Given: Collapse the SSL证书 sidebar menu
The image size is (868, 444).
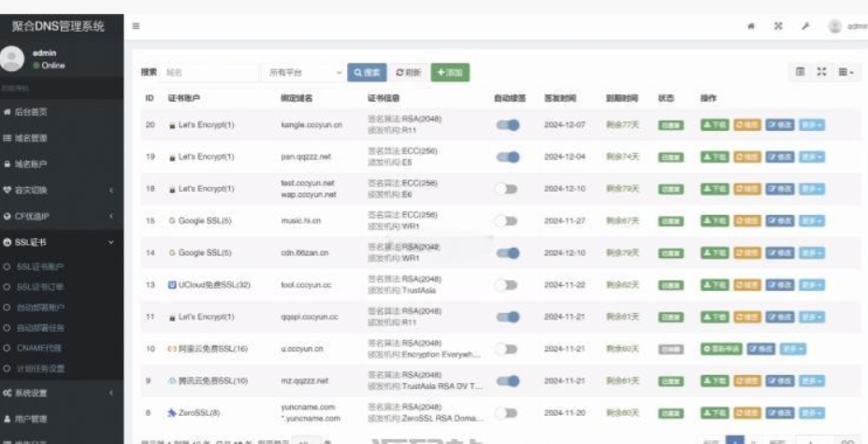Looking at the screenshot, I should (61, 242).
